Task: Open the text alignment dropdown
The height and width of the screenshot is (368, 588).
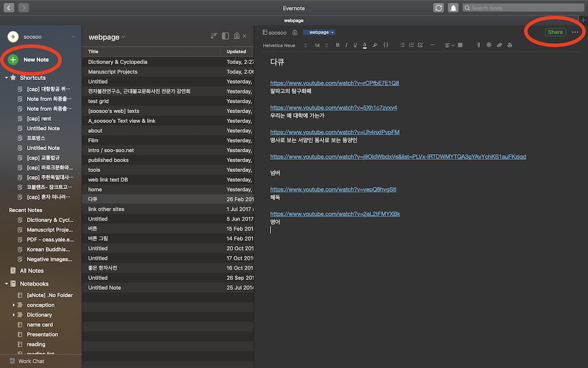Action: click(x=449, y=45)
